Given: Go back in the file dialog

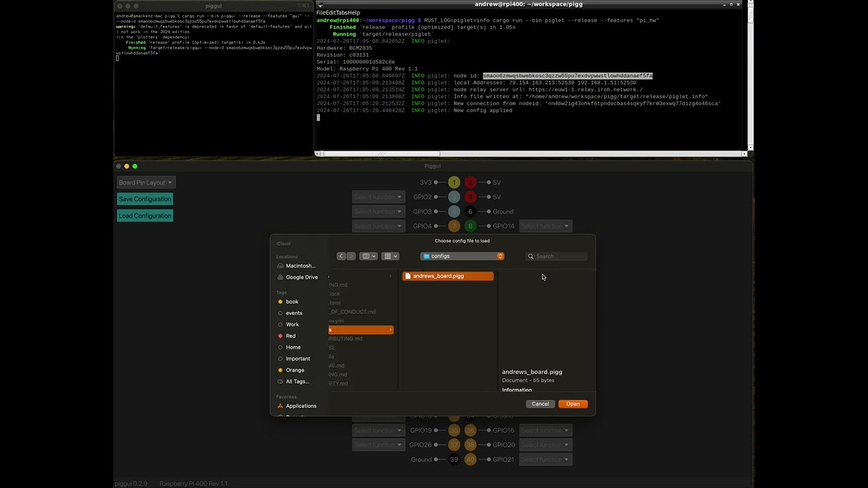Looking at the screenshot, I should (x=341, y=256).
